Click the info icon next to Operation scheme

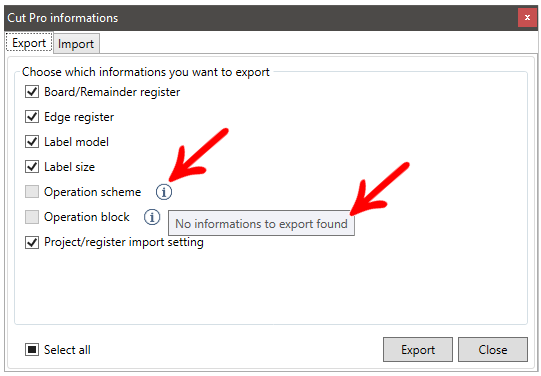(164, 192)
